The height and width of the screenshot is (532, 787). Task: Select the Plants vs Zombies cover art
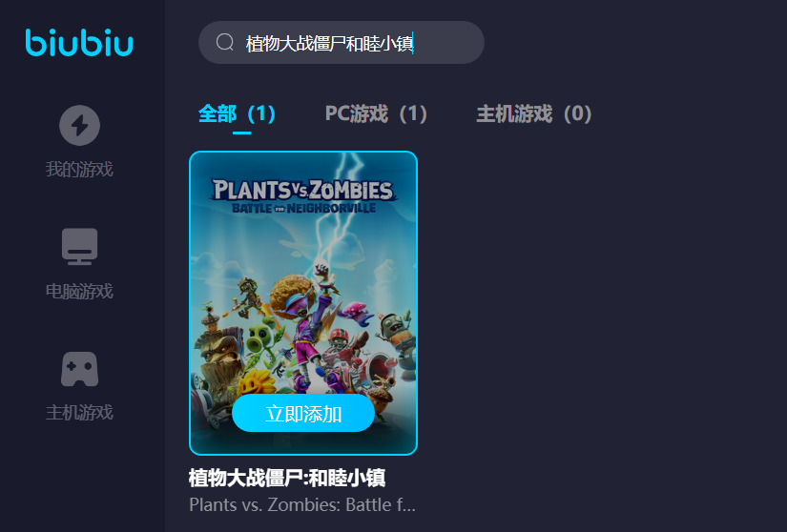click(303, 303)
